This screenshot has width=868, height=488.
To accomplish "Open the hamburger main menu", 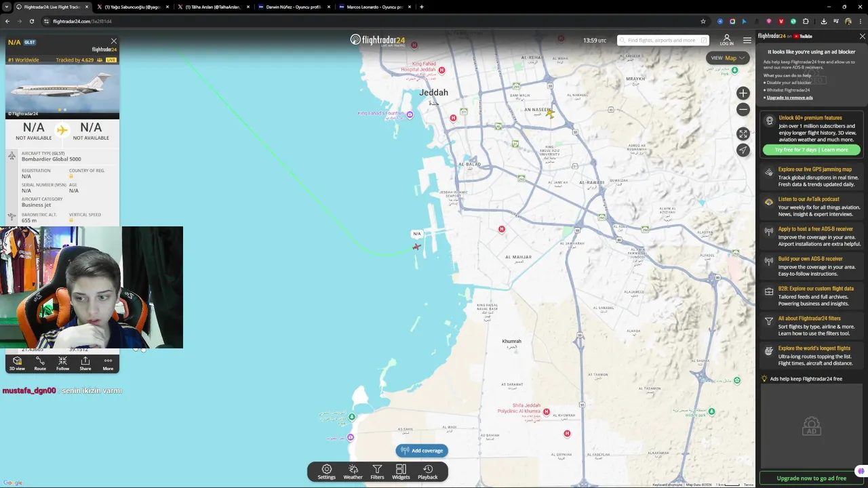I will click(x=747, y=40).
